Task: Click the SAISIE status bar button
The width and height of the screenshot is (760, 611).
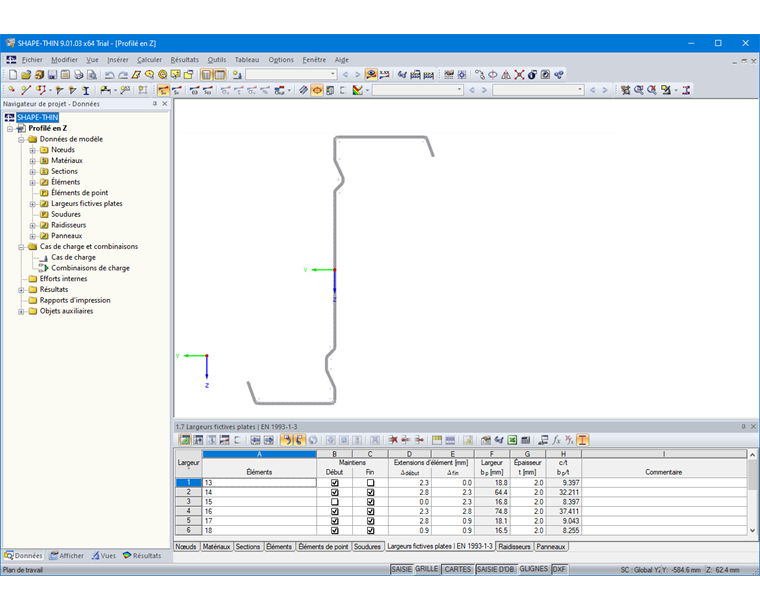Action: pos(401,569)
